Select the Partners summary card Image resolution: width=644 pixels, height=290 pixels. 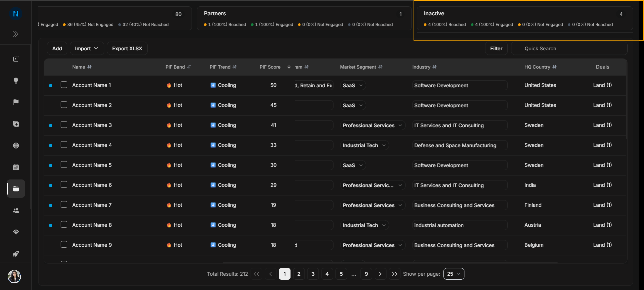304,18
